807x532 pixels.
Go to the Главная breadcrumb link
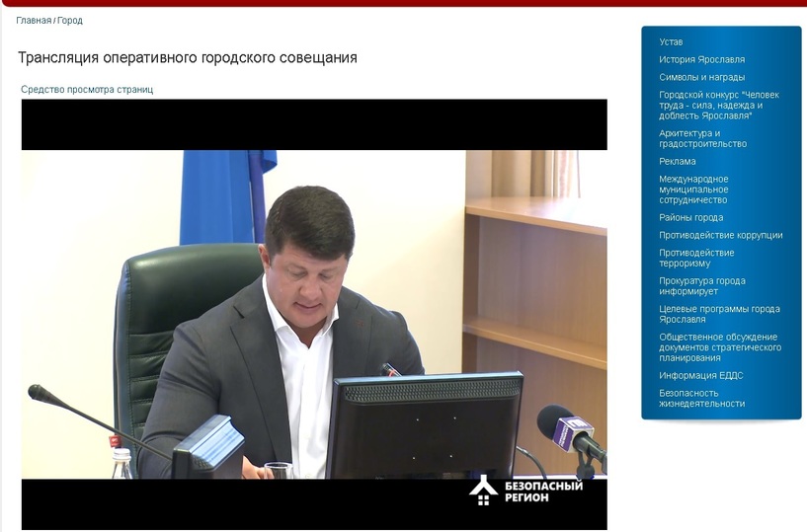pyautogui.click(x=34, y=21)
